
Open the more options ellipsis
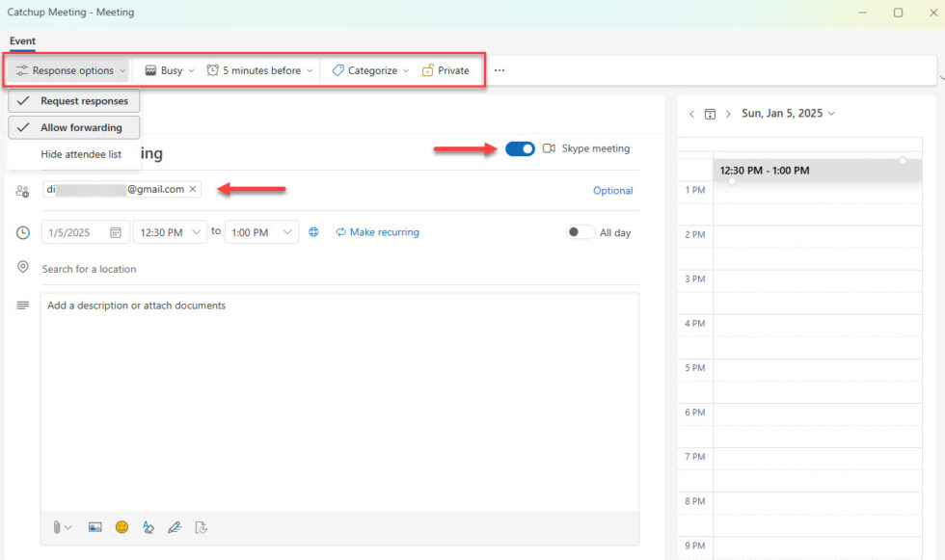(499, 70)
